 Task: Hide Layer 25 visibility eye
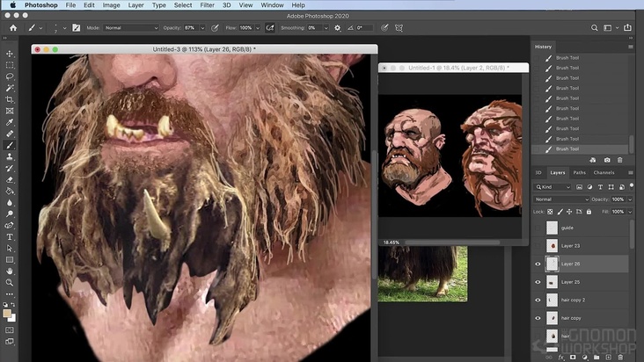(538, 282)
